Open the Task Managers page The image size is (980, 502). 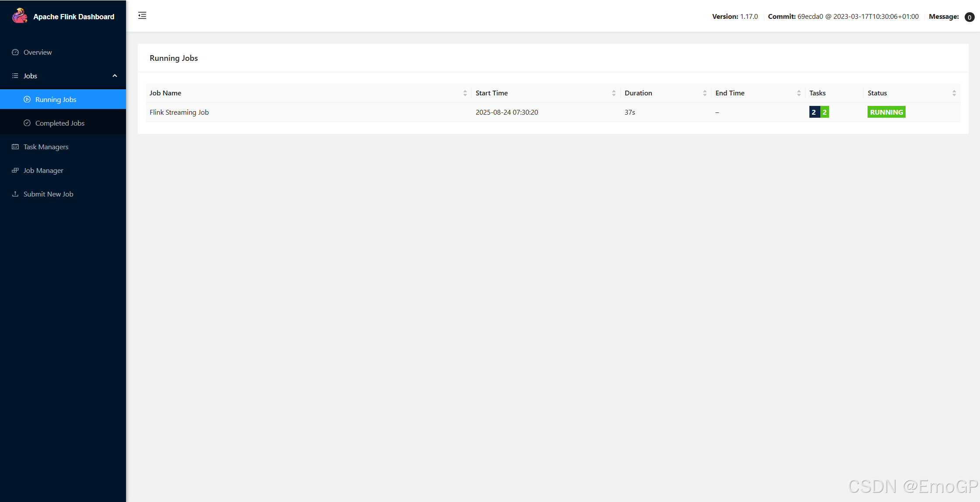pyautogui.click(x=63, y=147)
